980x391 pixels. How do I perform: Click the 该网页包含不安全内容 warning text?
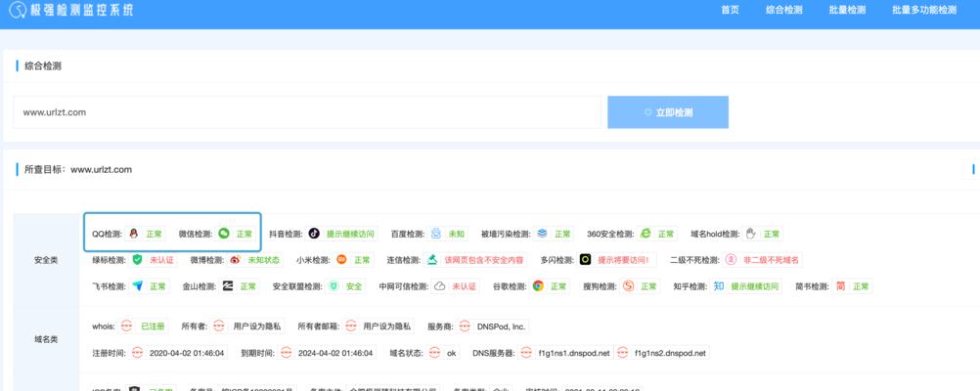click(483, 260)
